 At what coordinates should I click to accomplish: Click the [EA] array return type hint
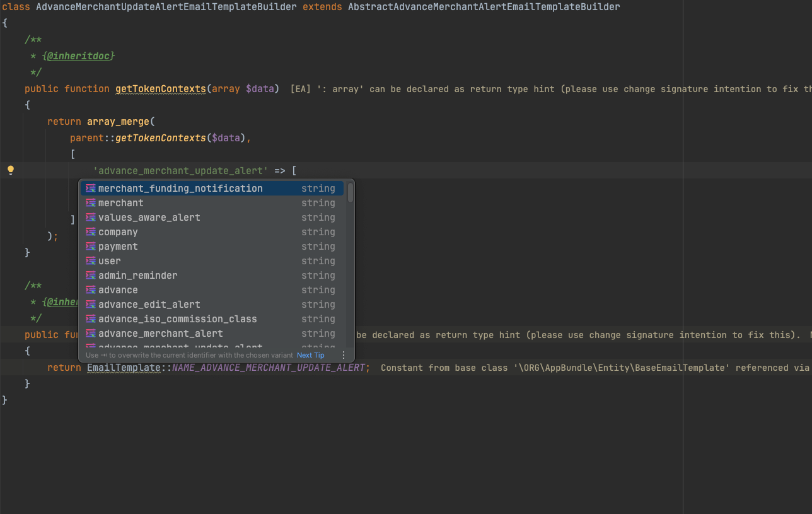(551, 89)
